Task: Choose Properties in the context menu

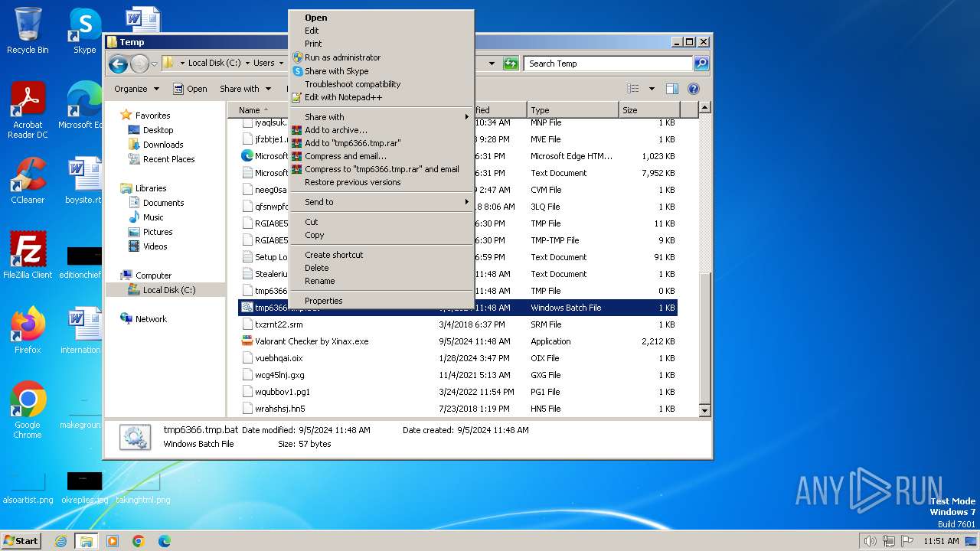Action: (x=381, y=301)
